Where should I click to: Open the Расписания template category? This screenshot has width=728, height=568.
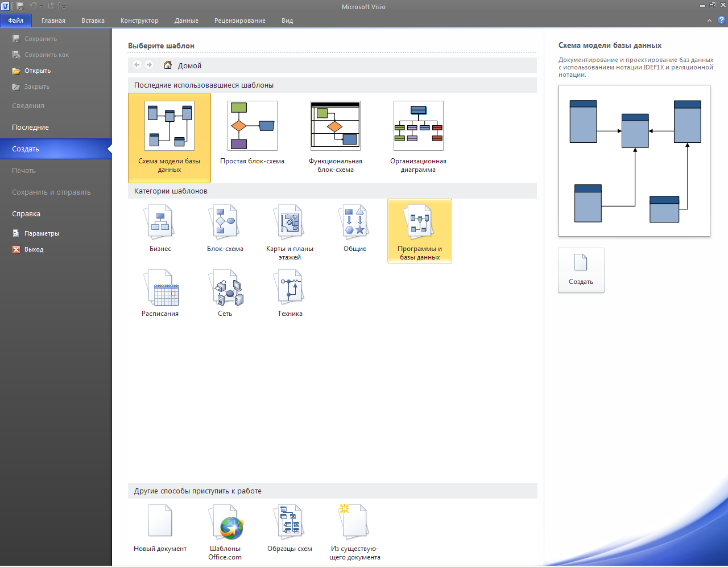click(160, 294)
